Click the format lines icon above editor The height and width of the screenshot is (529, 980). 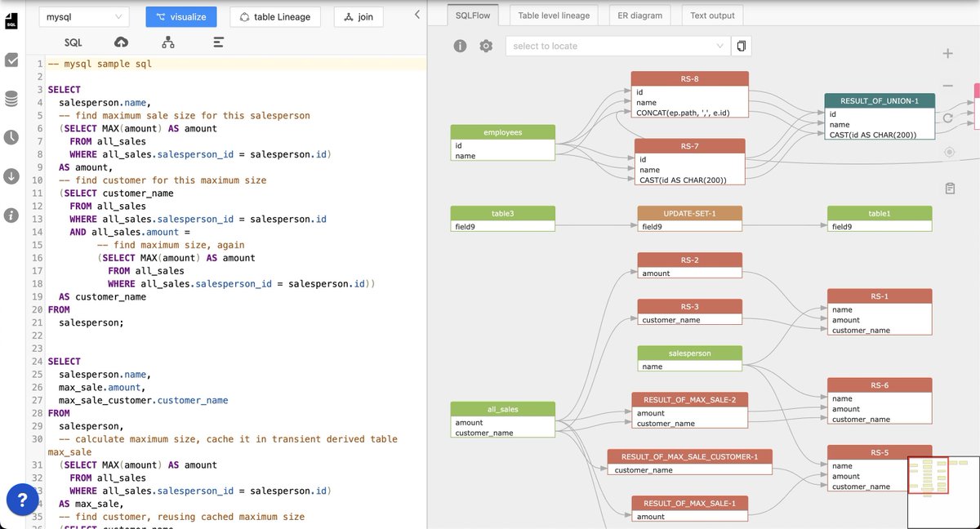click(x=218, y=42)
